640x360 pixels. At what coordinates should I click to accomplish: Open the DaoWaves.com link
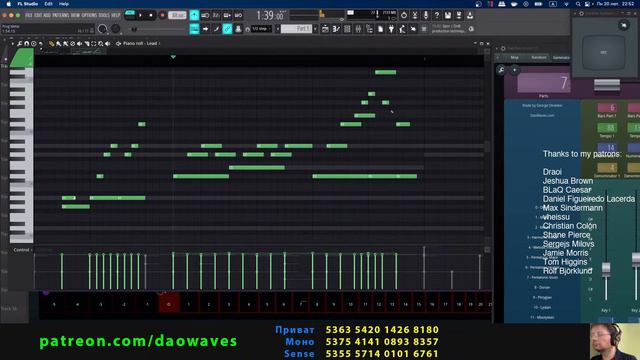pyautogui.click(x=542, y=116)
